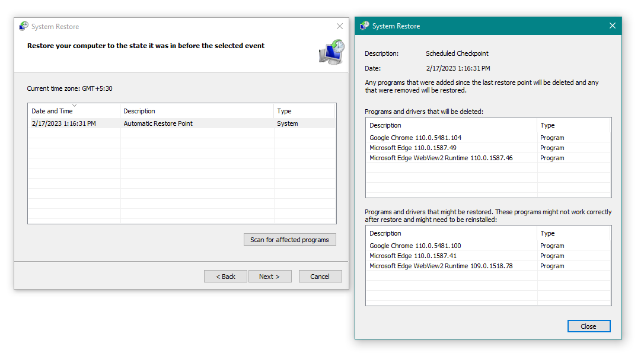Click the Description: label in right dialog
Screen dimensions: 644x362
pyautogui.click(x=381, y=53)
